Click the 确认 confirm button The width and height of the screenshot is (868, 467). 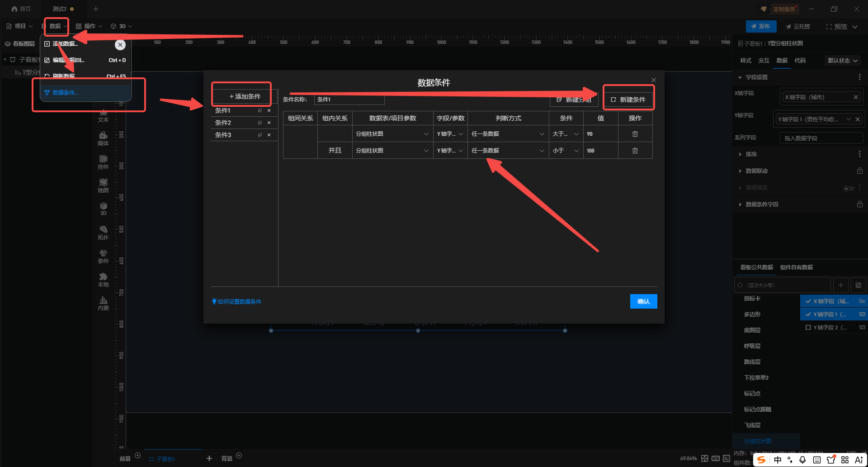[643, 301]
